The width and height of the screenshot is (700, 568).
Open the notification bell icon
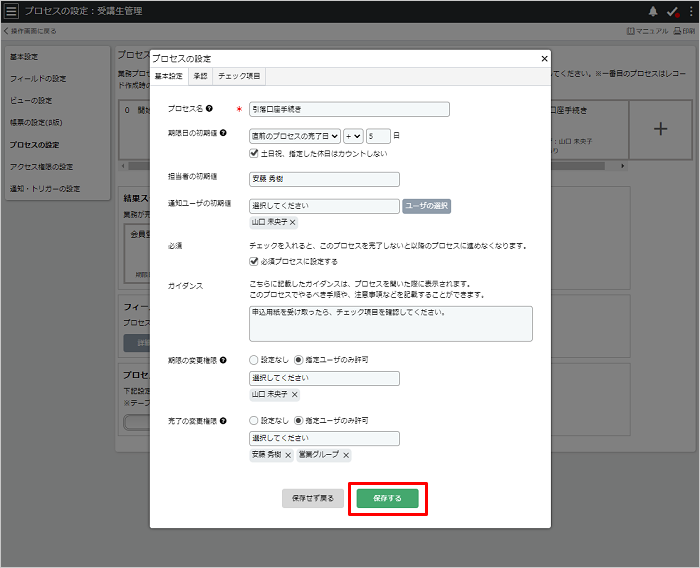click(653, 12)
